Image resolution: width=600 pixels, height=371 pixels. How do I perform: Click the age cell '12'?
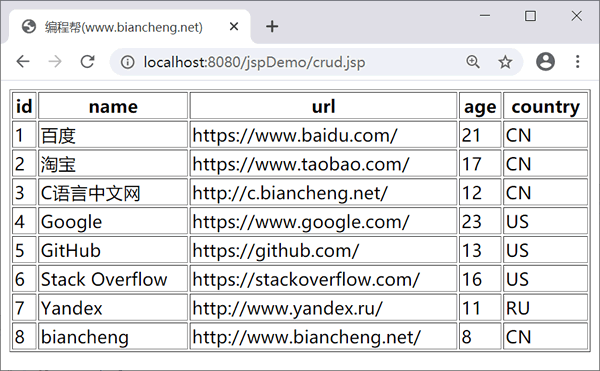point(480,192)
